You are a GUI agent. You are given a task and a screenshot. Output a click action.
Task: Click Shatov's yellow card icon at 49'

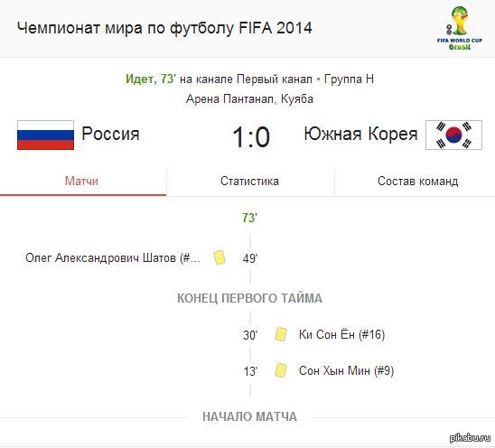(x=219, y=257)
